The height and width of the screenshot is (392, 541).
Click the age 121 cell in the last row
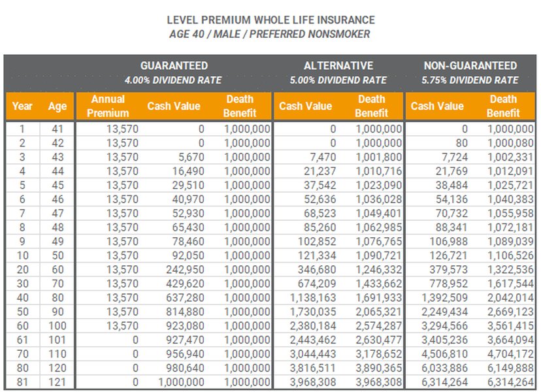tap(57, 381)
